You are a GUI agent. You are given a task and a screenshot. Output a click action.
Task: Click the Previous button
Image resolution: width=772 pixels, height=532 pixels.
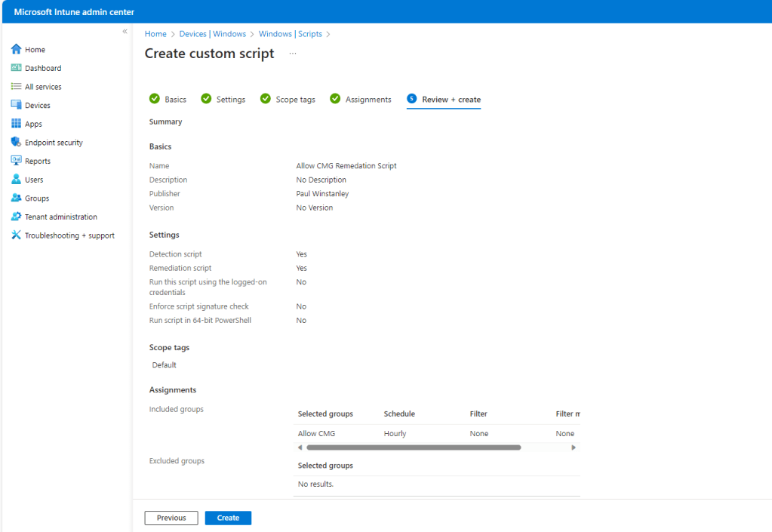171,518
